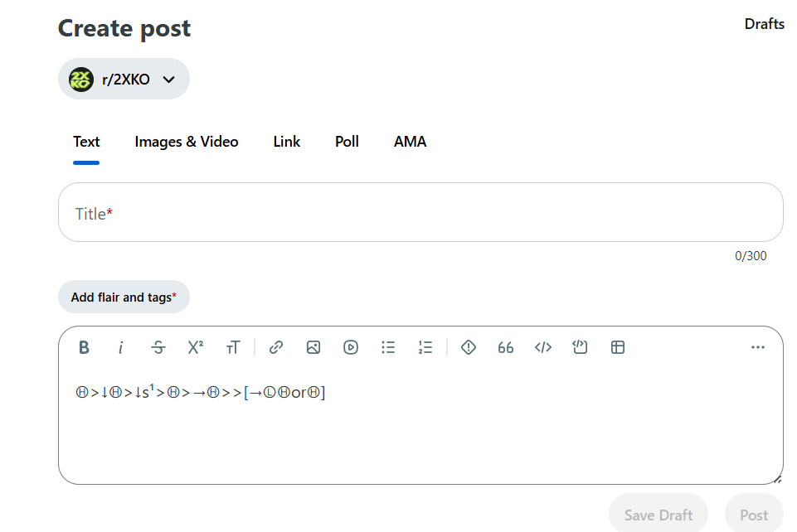Add an image to the post body
Image resolution: width=797 pixels, height=532 pixels.
313,347
